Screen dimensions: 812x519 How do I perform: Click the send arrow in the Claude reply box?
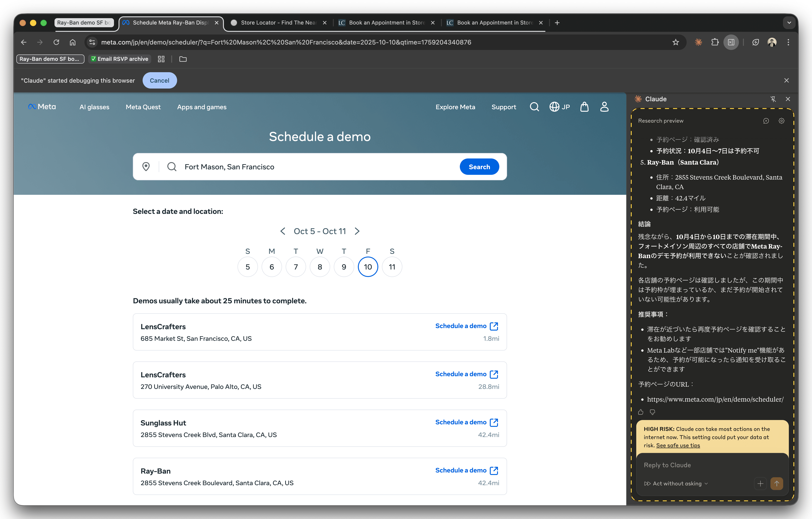(x=777, y=483)
